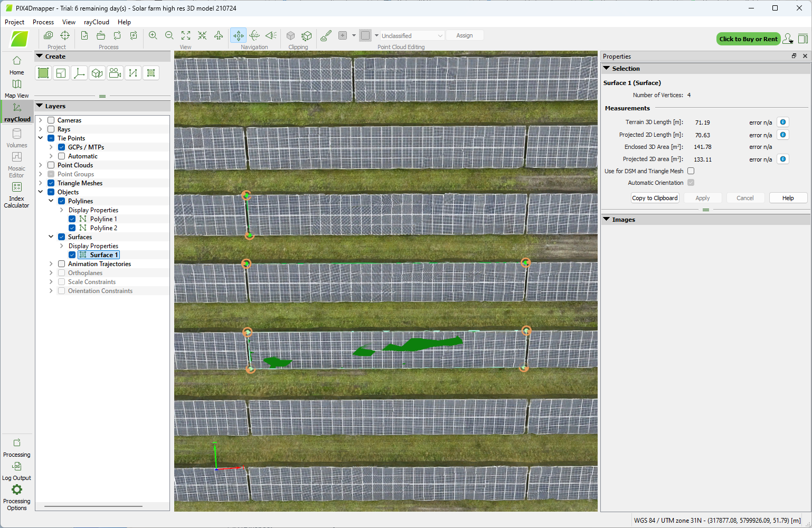Select the New Video Animation Trajectory tool
This screenshot has height=528, width=812.
(x=115, y=73)
